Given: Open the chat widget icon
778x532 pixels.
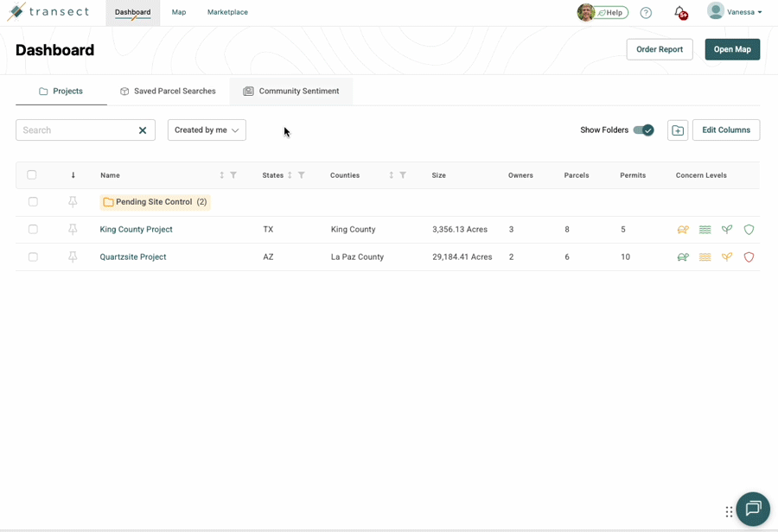Looking at the screenshot, I should (753, 508).
